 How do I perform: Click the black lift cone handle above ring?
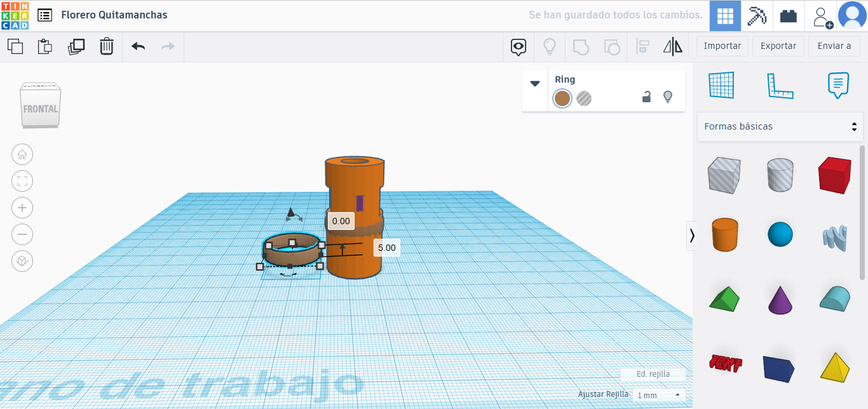(291, 213)
